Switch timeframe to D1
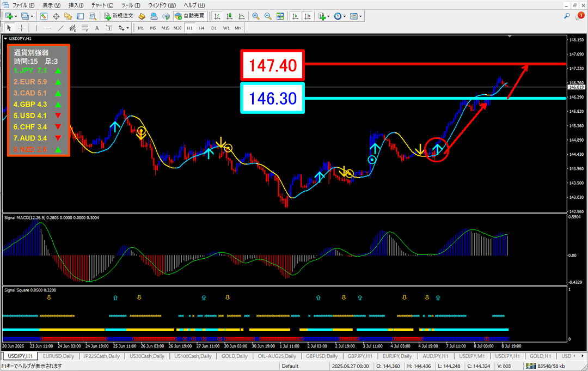Image resolution: width=588 pixels, height=371 pixels. pos(214,28)
